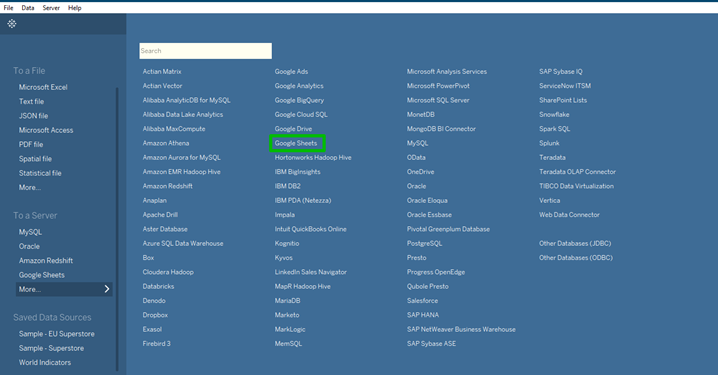Viewport: 719px width, 375px height.
Task: Select the highlighted Google Sheets connector
Action: (x=296, y=143)
